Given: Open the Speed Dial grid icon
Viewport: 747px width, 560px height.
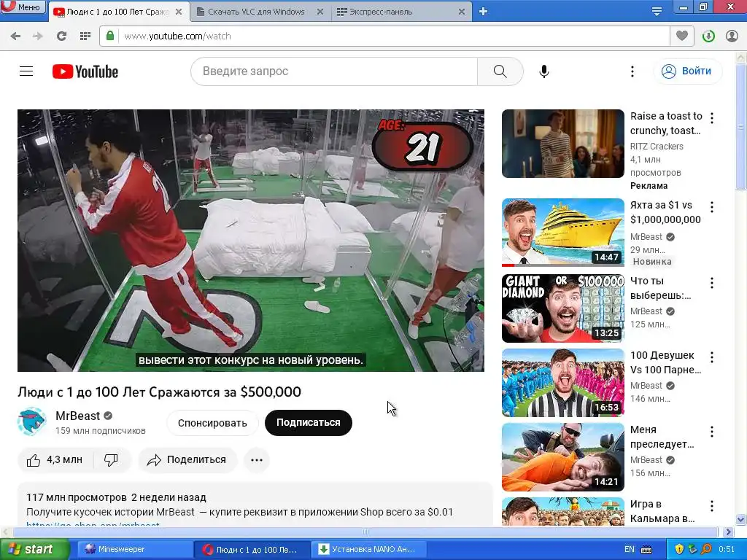Looking at the screenshot, I should coord(85,36).
